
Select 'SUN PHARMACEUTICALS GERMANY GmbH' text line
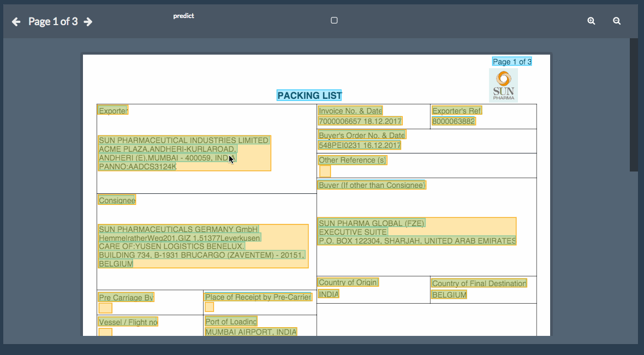(178, 229)
